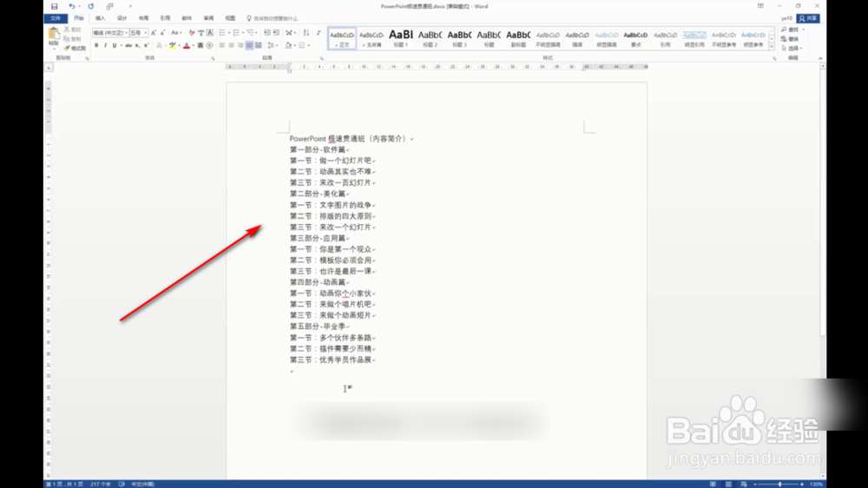Click the Print Layout view icon in status bar
The image size is (868, 488).
point(728,485)
